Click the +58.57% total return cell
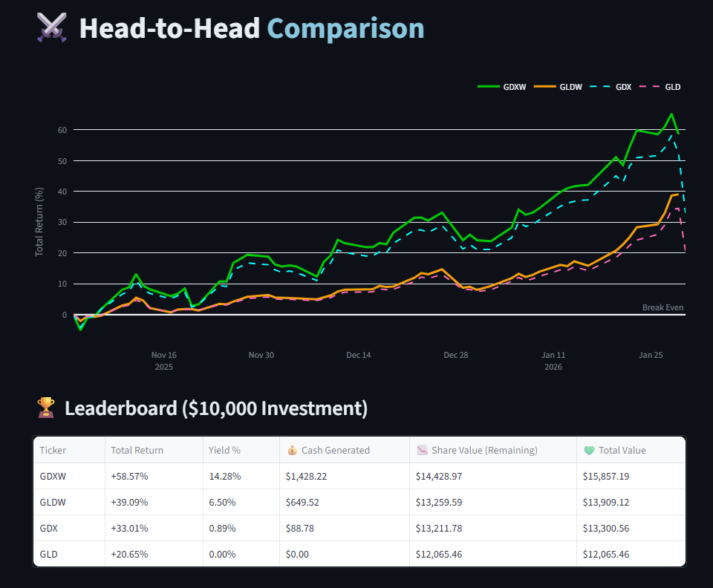Screen dimensions: 713x588 click(x=154, y=476)
